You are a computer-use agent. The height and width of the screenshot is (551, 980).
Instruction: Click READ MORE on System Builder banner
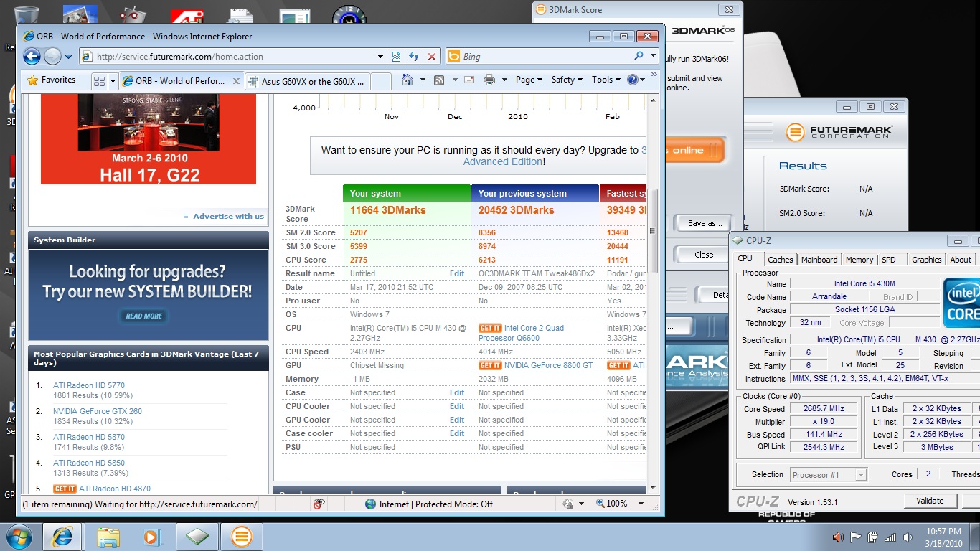coord(144,316)
